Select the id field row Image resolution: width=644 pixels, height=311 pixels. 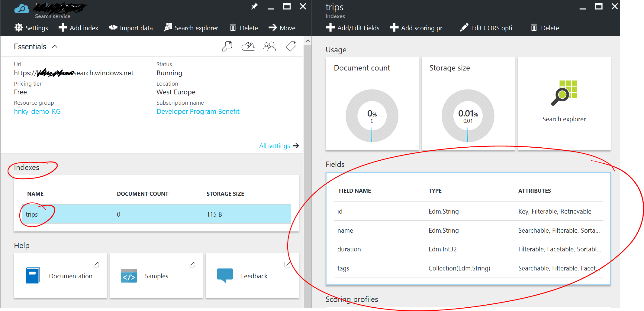coord(468,211)
